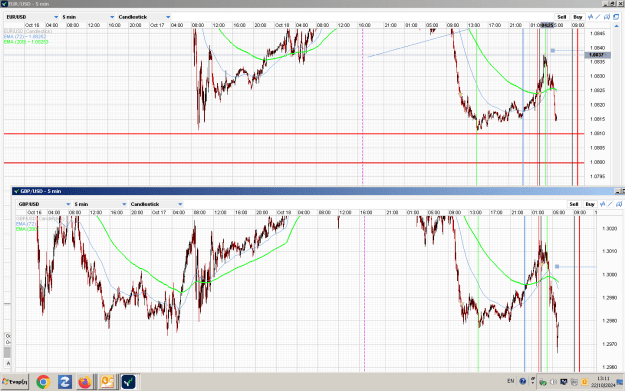Image resolution: width=625 pixels, height=391 pixels.
Task: Select EMA (72) legend on GBP/USD chart
Action: click(27, 224)
